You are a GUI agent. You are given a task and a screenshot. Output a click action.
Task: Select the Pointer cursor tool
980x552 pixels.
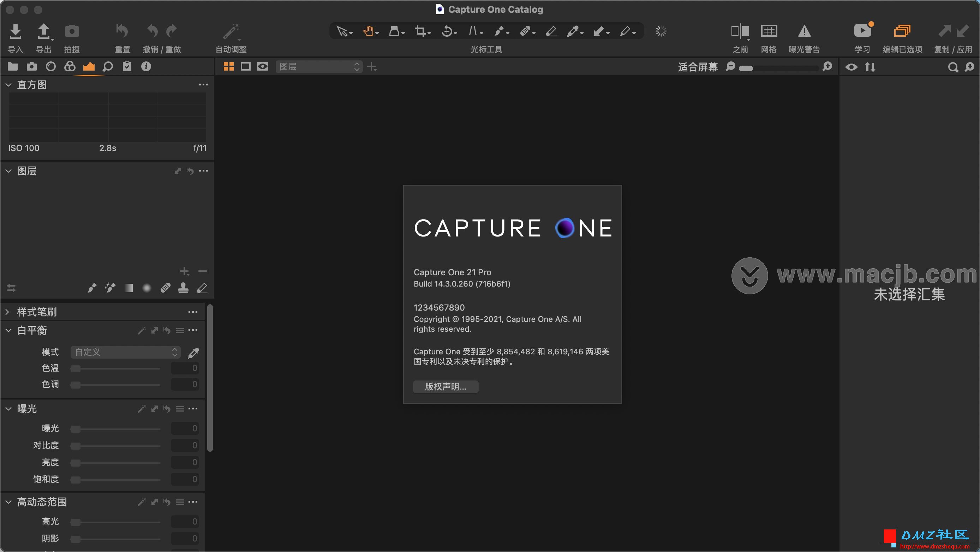(x=342, y=31)
